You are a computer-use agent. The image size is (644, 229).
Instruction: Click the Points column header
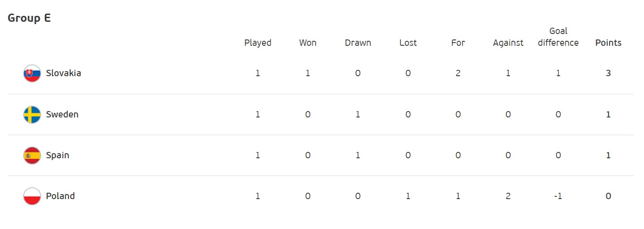608,43
